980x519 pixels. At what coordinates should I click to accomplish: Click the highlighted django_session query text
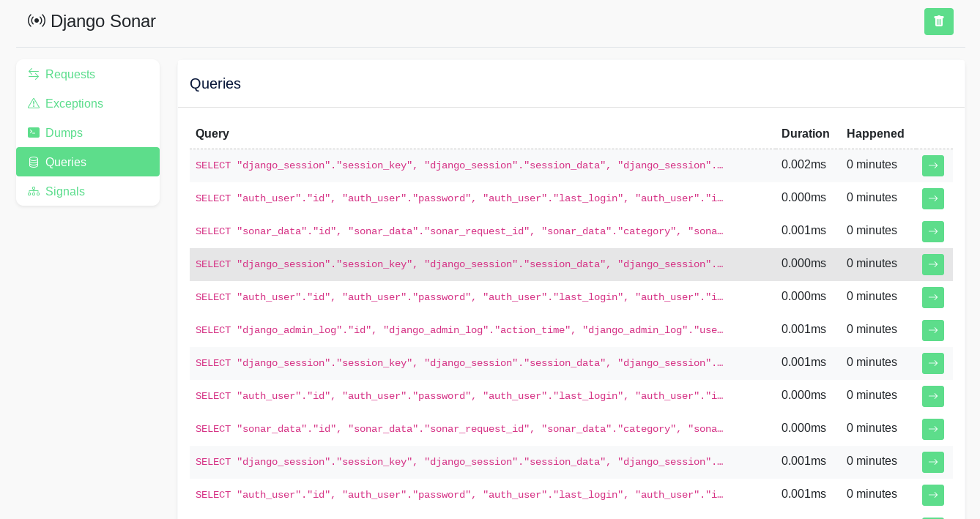tap(459, 264)
